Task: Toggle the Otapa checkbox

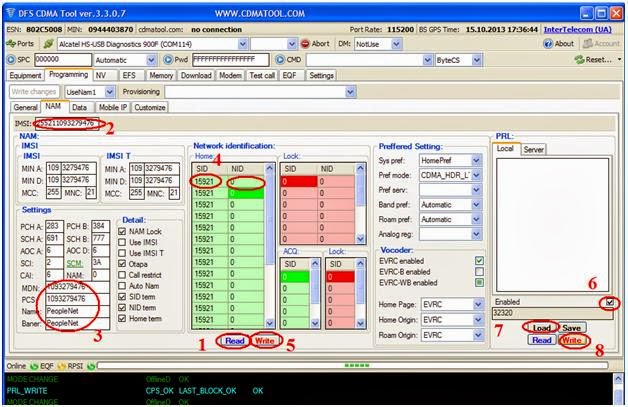Action: pos(122,264)
